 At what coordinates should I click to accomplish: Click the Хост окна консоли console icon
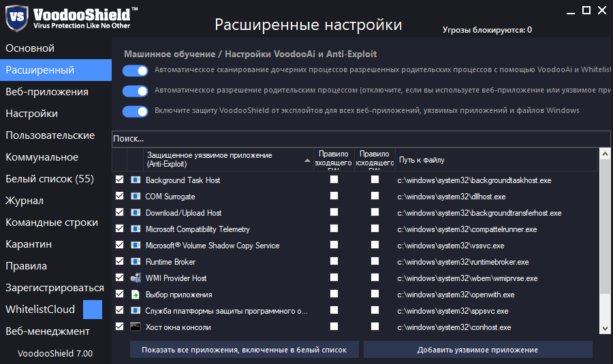[136, 327]
